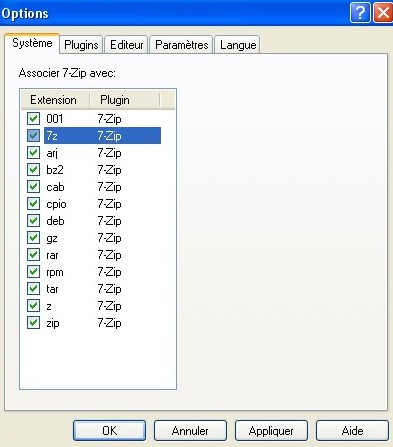Open the Editeur tab
Viewport: 393px width, 447px height.
(x=126, y=45)
